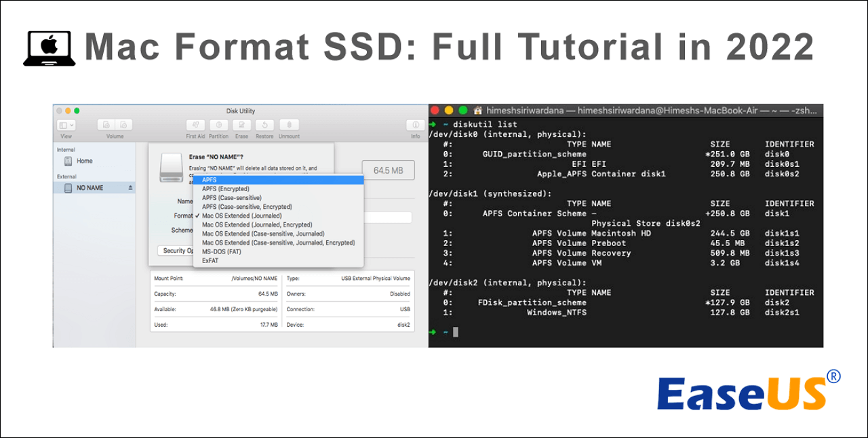Screen dimensions: 868x438
Task: Click the home folder icon in Terminal title
Action: pos(478,110)
